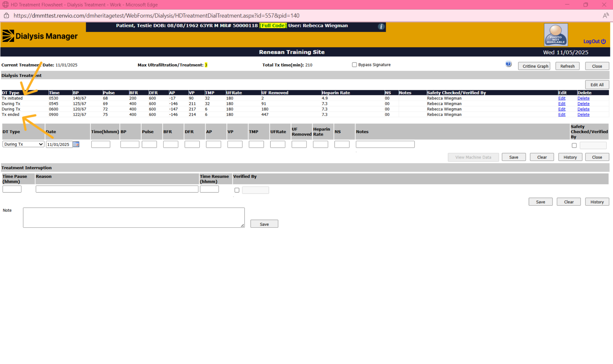The width and height of the screenshot is (613, 364).
Task: Click the patient info icon
Action: pos(381,26)
